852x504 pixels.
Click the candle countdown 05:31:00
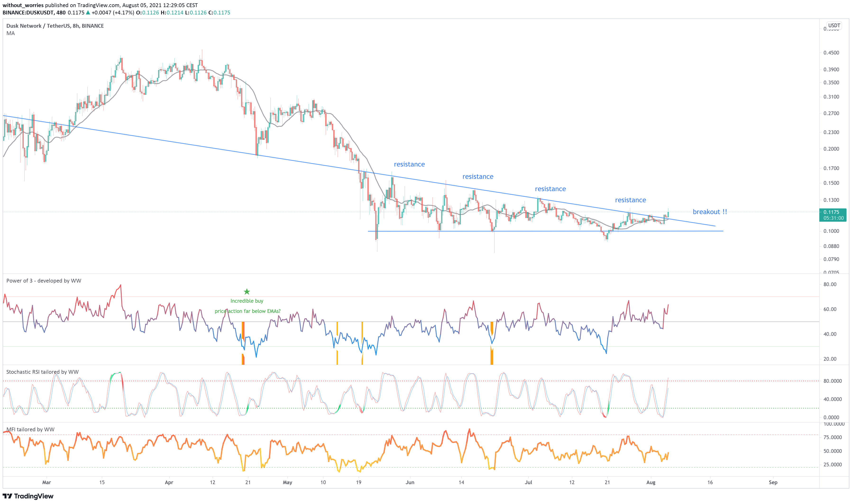(833, 218)
